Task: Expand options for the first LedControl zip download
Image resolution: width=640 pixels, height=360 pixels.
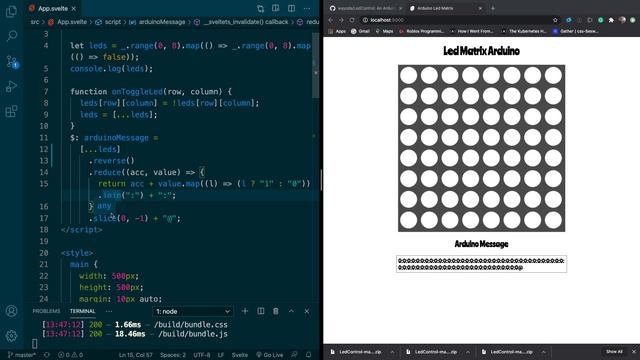Action: pos(392,352)
